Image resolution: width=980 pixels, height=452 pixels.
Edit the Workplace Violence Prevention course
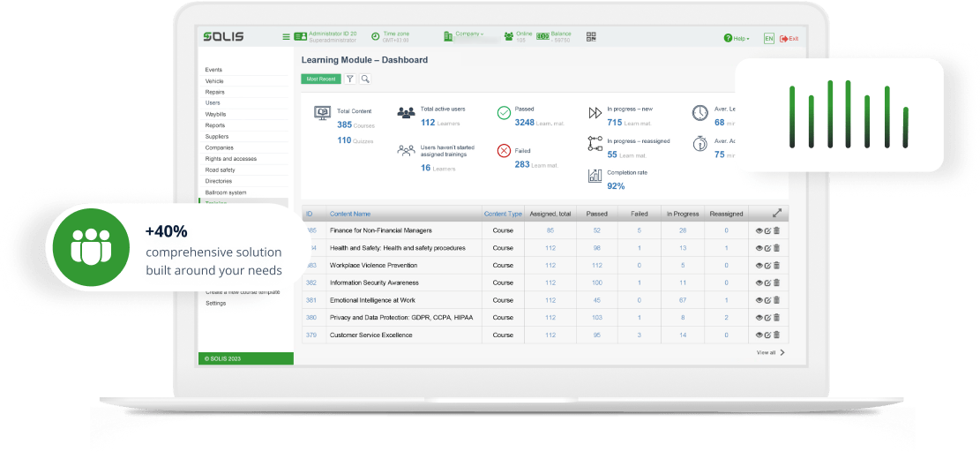pos(767,266)
